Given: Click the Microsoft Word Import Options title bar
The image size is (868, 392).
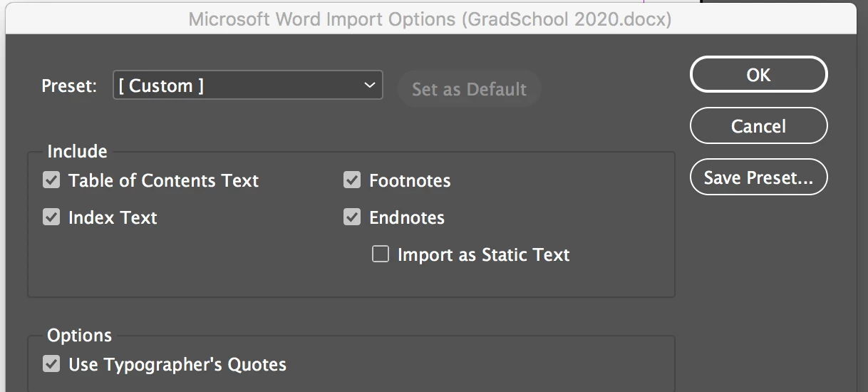Looking at the screenshot, I should click(x=430, y=19).
